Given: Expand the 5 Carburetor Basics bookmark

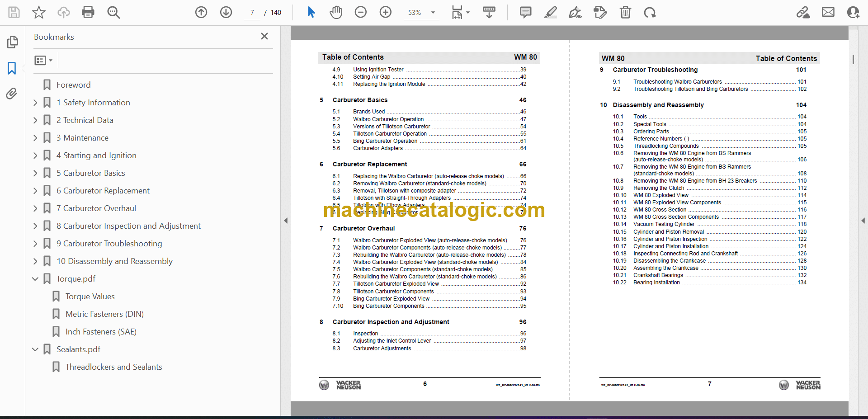Looking at the screenshot, I should 35,173.
